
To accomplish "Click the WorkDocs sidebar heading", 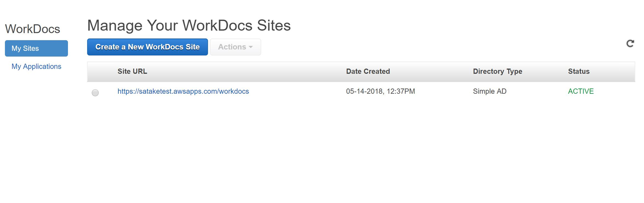I will click(32, 29).
